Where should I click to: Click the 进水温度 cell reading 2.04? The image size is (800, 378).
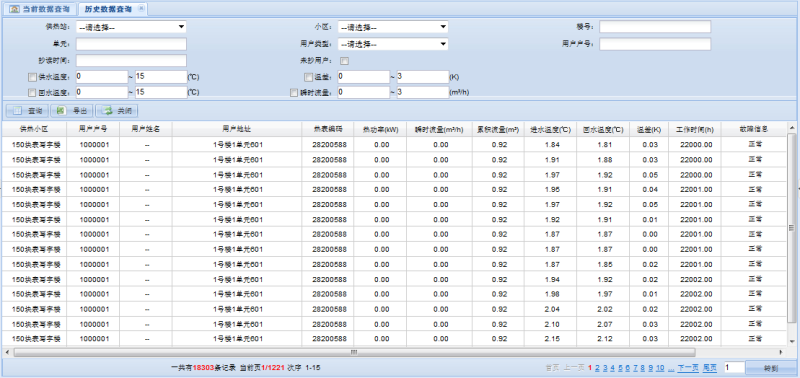pos(551,309)
